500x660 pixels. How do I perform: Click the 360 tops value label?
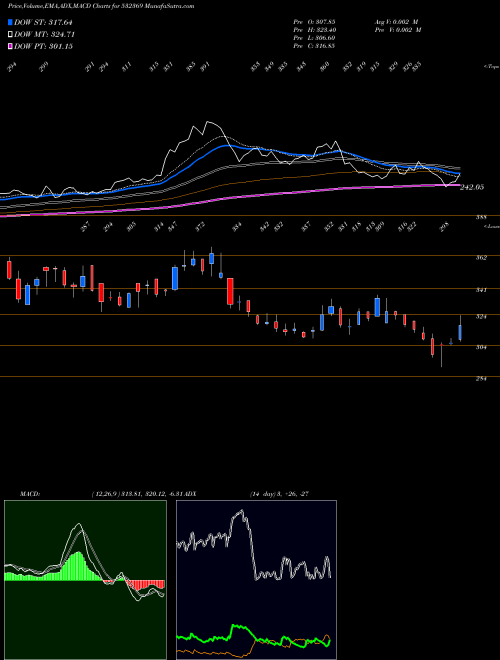click(x=324, y=67)
